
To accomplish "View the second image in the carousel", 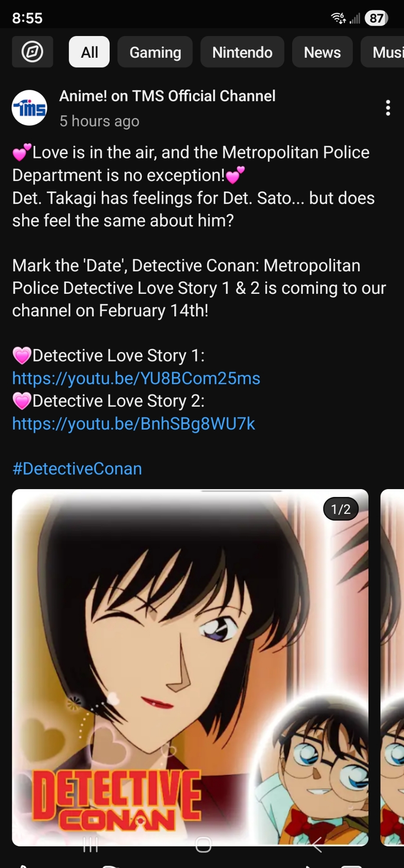I will point(392,667).
